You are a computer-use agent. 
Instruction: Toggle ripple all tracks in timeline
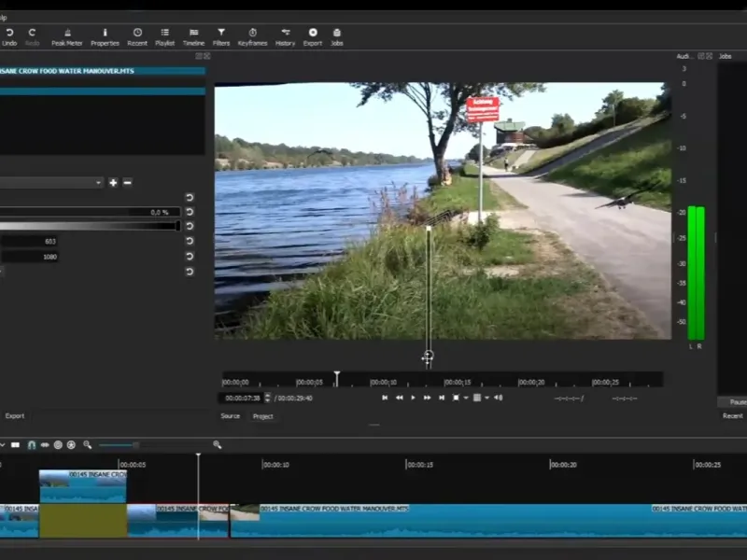(71, 445)
